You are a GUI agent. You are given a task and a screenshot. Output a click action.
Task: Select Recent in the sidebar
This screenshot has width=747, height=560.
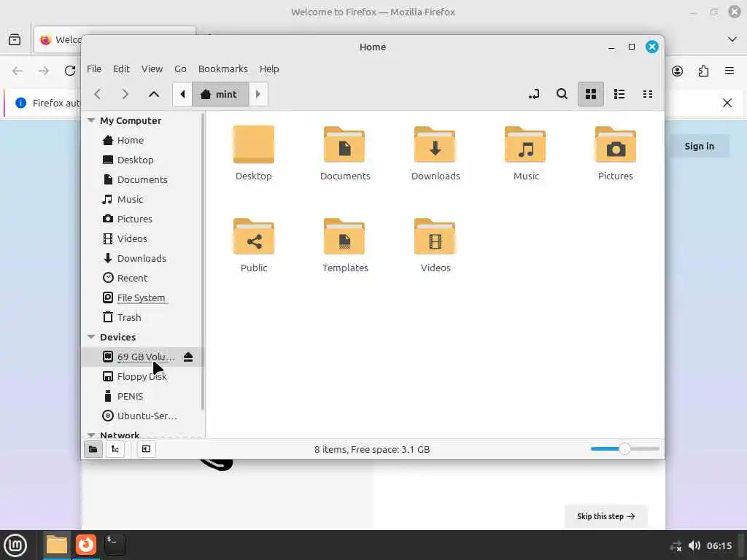click(x=143, y=278)
